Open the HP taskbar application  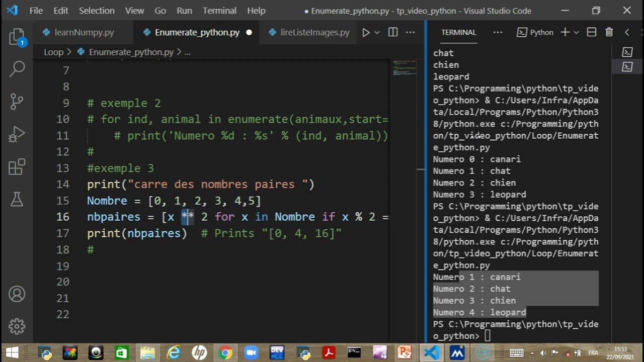199,353
